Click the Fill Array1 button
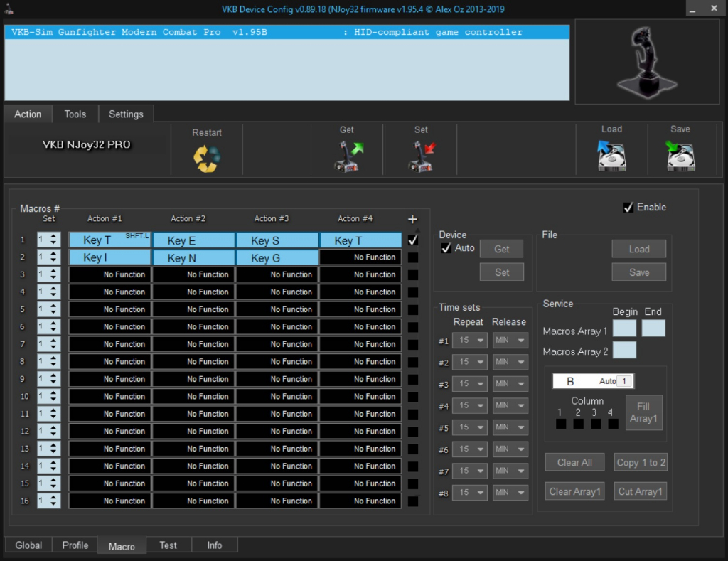 643,412
